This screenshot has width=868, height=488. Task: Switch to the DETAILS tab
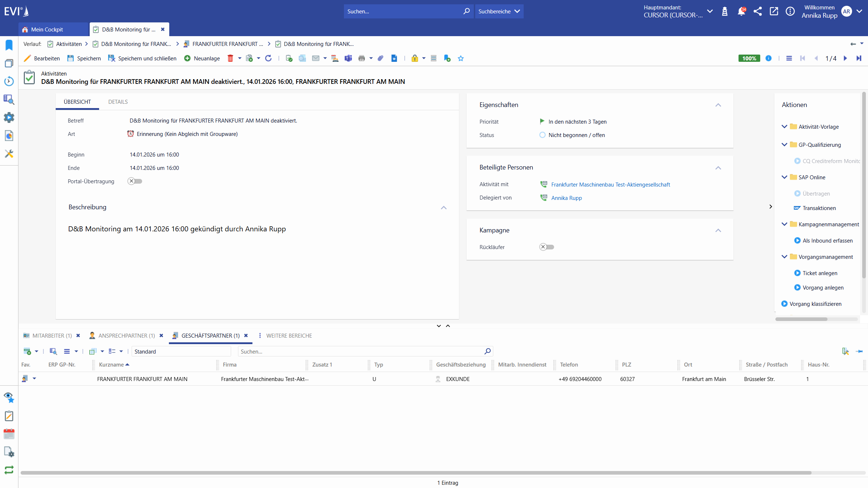118,102
